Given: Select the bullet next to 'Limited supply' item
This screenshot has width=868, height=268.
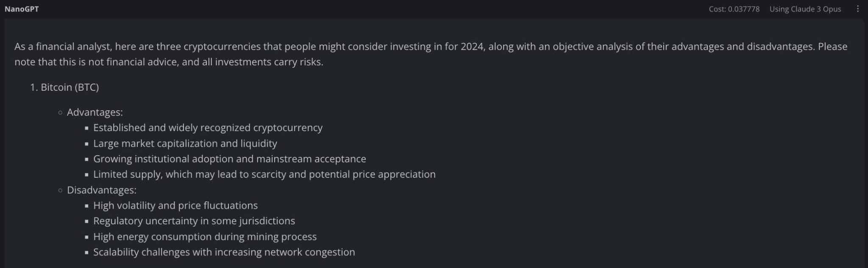Looking at the screenshot, I should [87, 174].
